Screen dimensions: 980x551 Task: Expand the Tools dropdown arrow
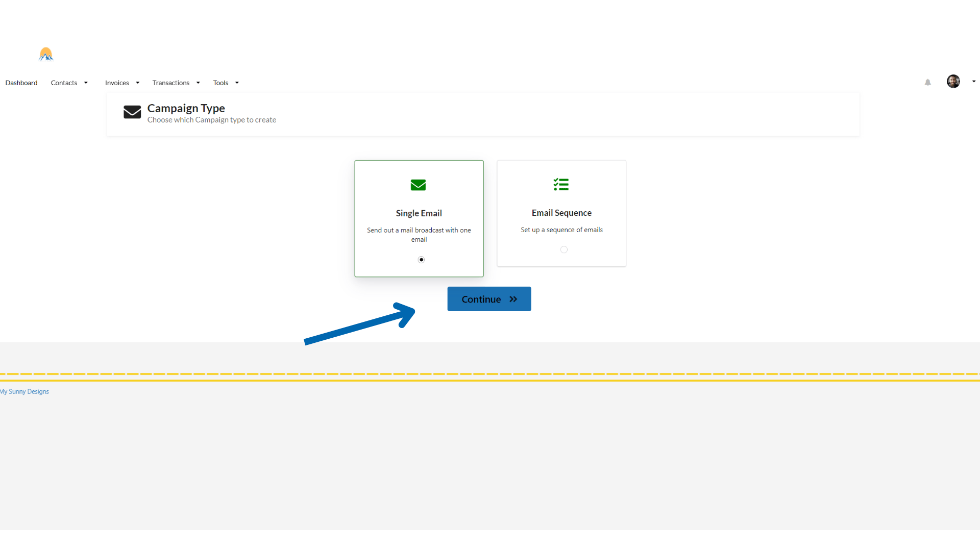(x=237, y=83)
